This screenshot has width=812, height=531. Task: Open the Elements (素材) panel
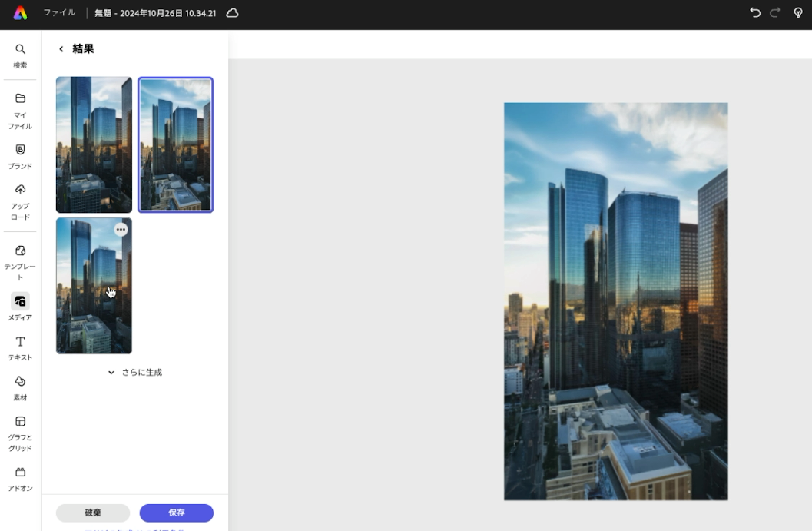20,387
